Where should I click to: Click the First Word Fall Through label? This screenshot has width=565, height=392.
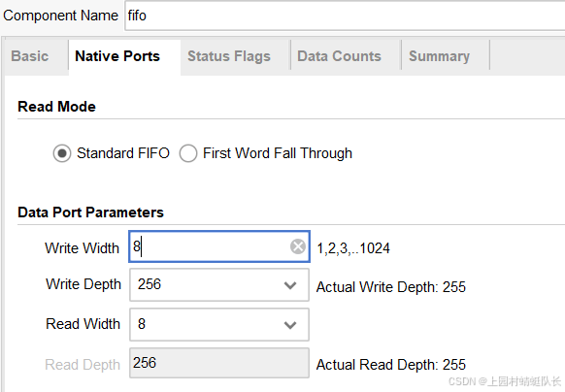pyautogui.click(x=278, y=153)
